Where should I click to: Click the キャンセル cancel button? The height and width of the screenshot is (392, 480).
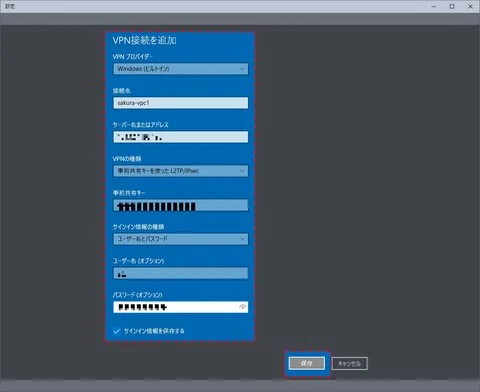pos(350,363)
